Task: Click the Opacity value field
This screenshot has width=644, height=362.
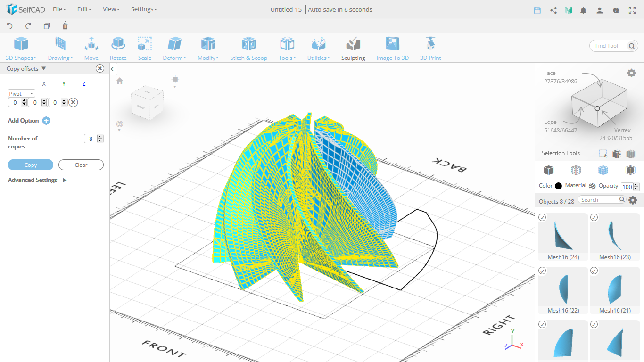Action: [x=627, y=187]
